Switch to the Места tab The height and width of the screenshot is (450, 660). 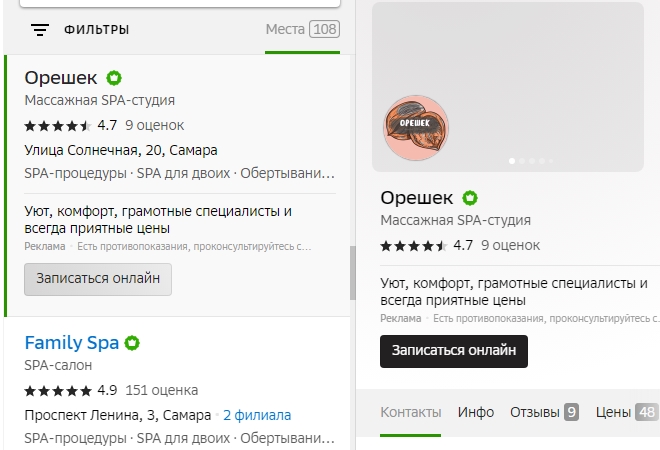[x=302, y=29]
